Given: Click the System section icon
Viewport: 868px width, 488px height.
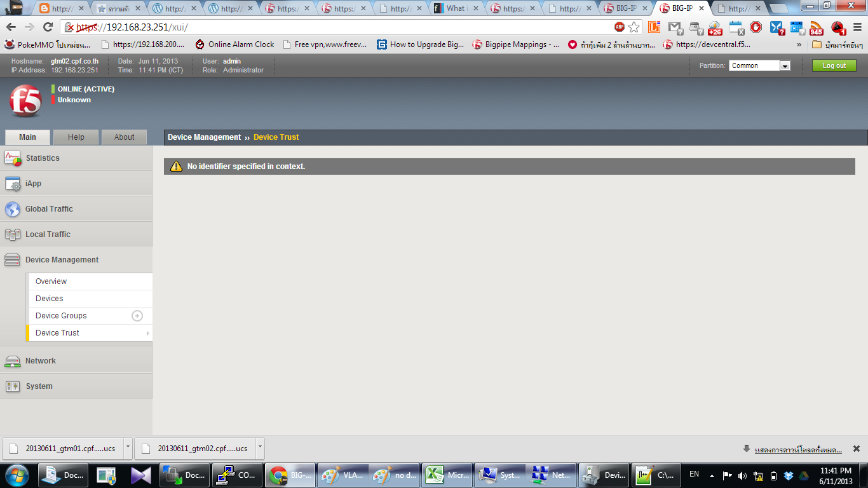Looking at the screenshot, I should coord(13,386).
